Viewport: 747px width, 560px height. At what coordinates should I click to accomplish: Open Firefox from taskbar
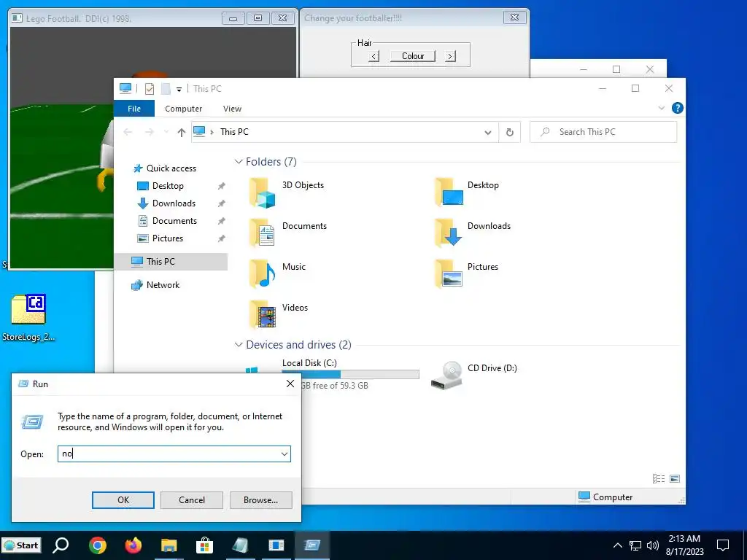point(133,545)
